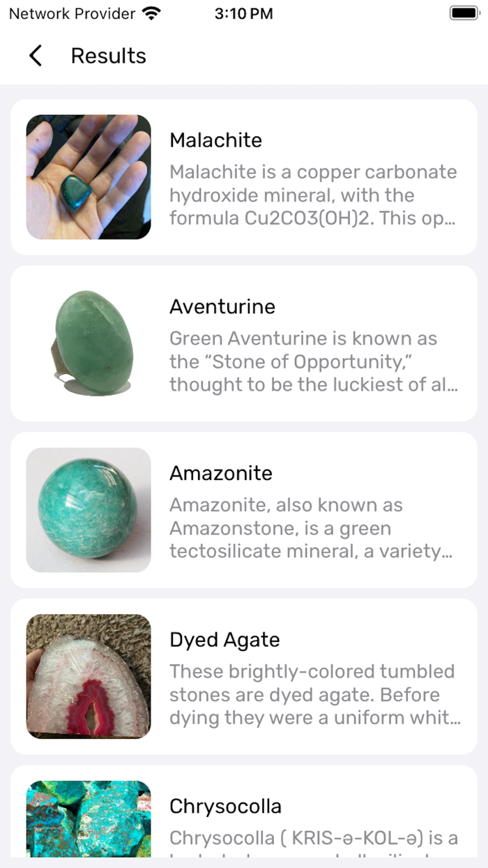The width and height of the screenshot is (488, 868).
Task: Tap the back arrow to leave Results
Action: tap(36, 55)
